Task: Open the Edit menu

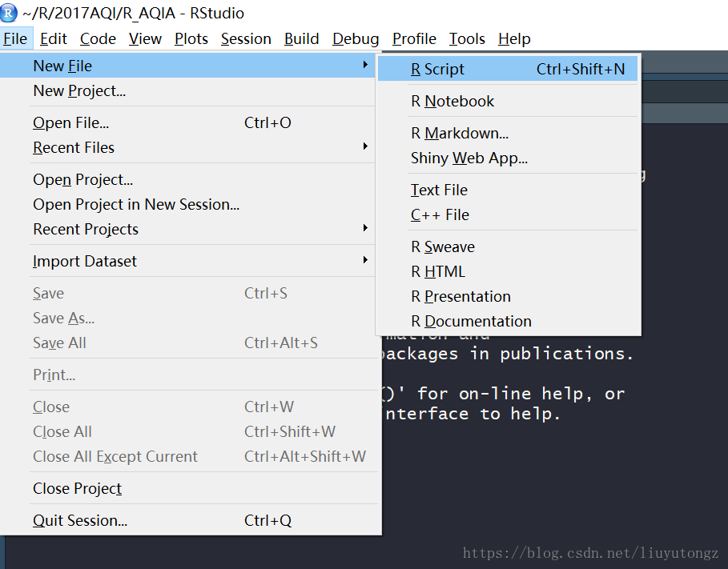Action: click(x=54, y=39)
